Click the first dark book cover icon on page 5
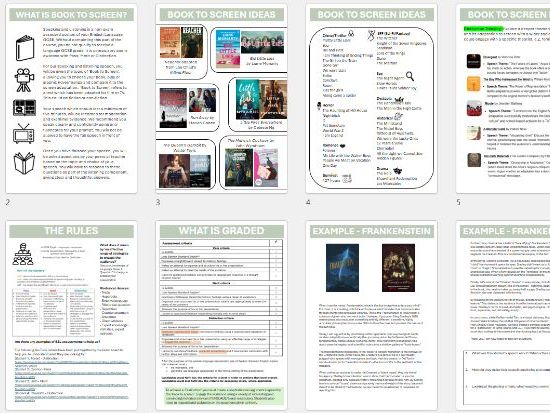550x413 pixels. tap(474, 61)
